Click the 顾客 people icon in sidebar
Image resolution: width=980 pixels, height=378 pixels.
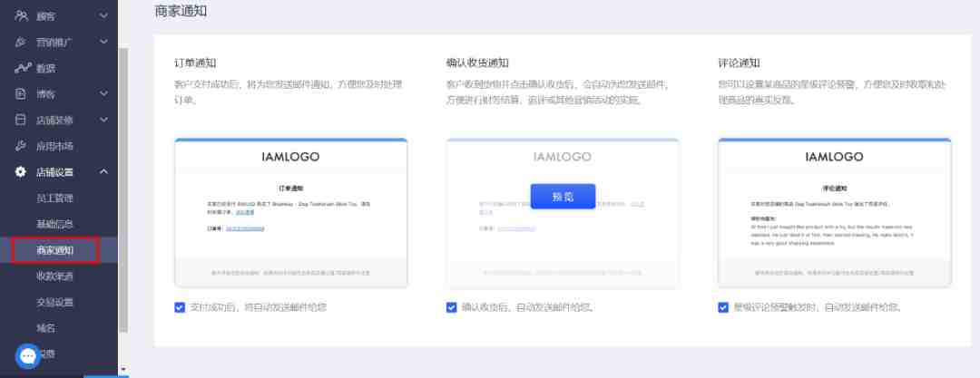click(x=21, y=15)
